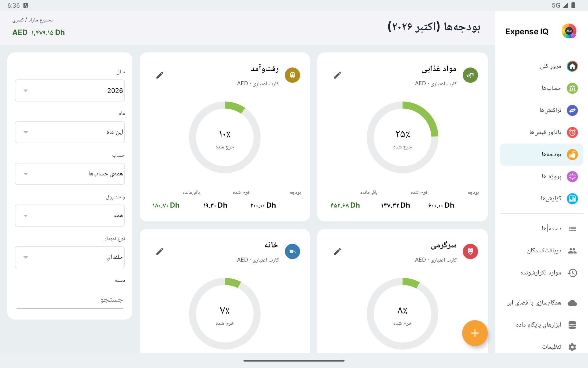Select حساب‌ها from the sidebar menu
This screenshot has height=368, width=588.
click(541, 88)
